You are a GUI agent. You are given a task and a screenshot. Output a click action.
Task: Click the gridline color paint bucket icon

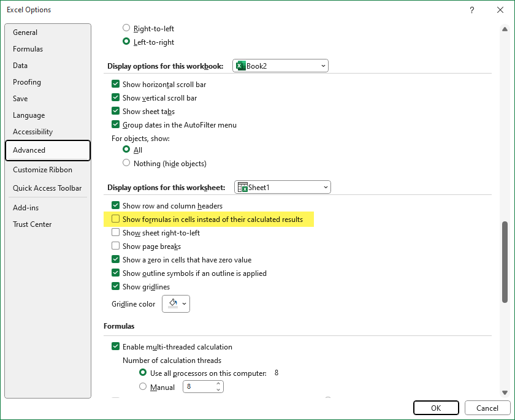[x=172, y=304]
